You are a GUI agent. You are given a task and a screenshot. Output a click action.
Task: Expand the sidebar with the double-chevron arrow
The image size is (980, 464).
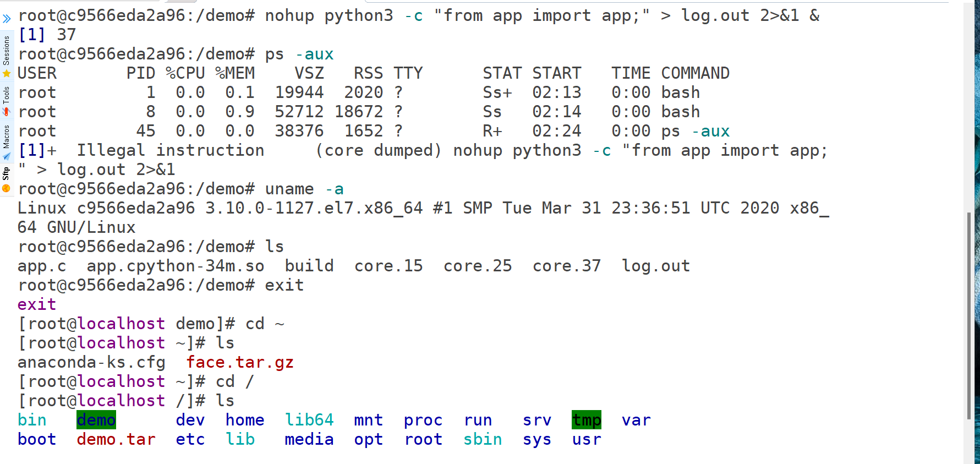tap(6, 19)
